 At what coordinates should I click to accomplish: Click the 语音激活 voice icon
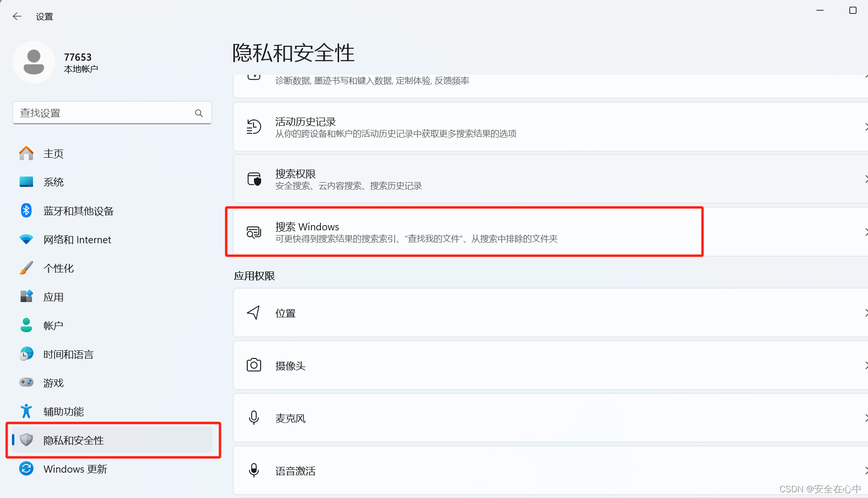point(254,470)
